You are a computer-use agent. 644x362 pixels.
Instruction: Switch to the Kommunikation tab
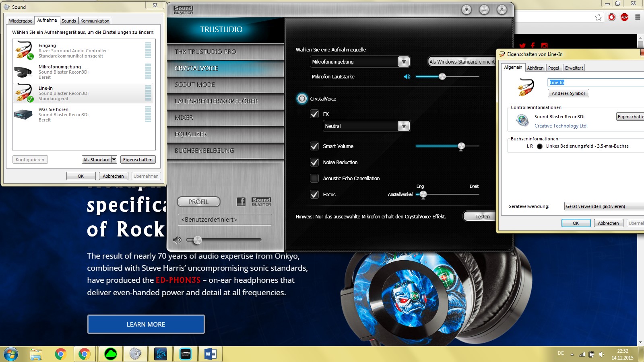coord(95,21)
